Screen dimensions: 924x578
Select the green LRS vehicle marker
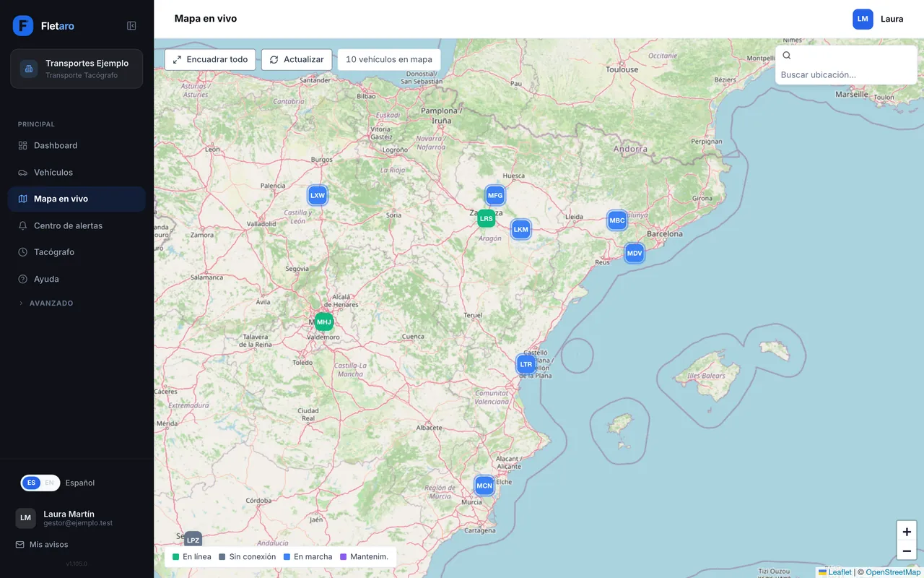coord(487,218)
